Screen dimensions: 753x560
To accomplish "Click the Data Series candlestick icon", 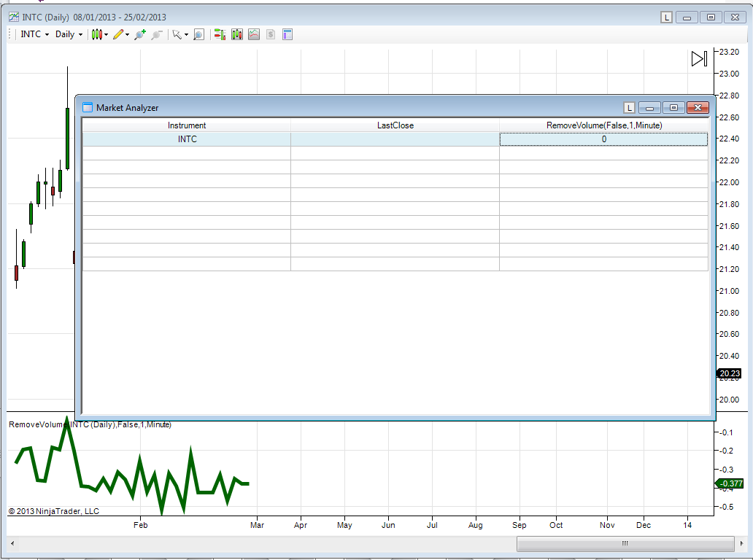I will (237, 34).
